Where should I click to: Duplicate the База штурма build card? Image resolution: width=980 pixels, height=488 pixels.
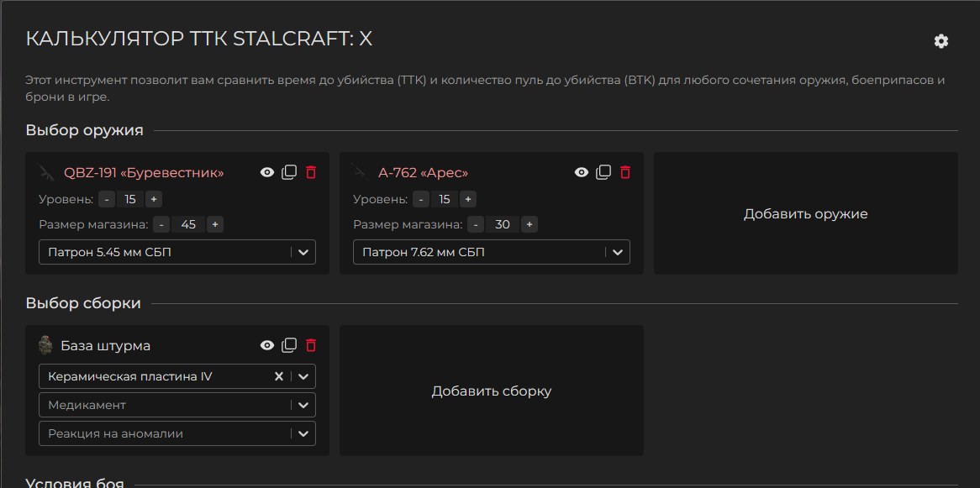pos(289,345)
